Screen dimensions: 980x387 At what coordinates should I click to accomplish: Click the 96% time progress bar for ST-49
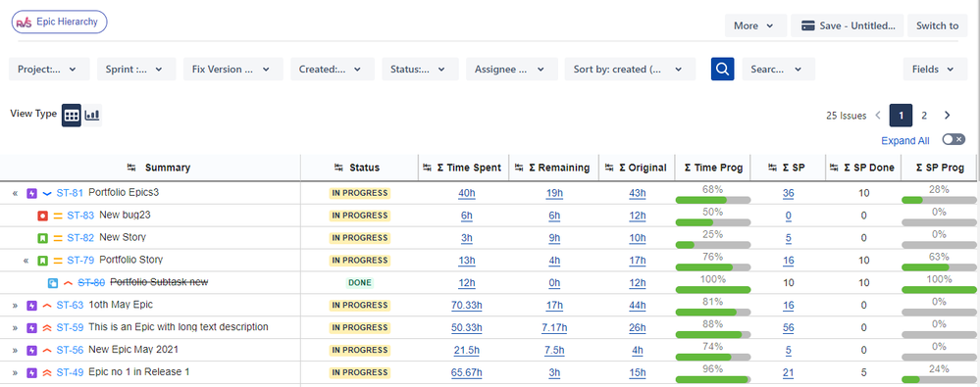click(713, 380)
